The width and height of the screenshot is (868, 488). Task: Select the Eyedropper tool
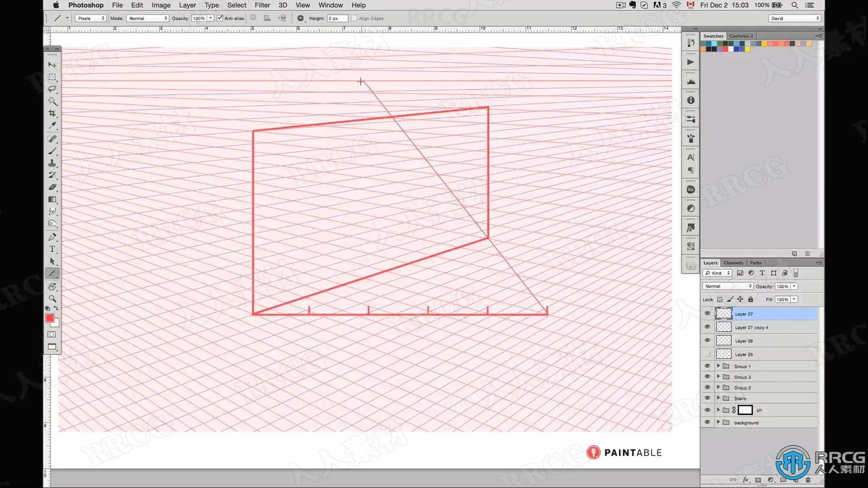[52, 126]
